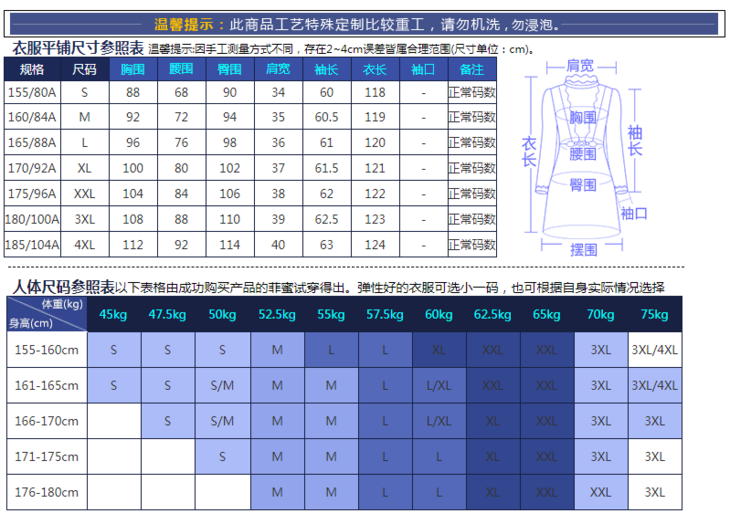Select the 155-160cm height row label
Image resolution: width=730 pixels, height=524 pixels.
[44, 351]
